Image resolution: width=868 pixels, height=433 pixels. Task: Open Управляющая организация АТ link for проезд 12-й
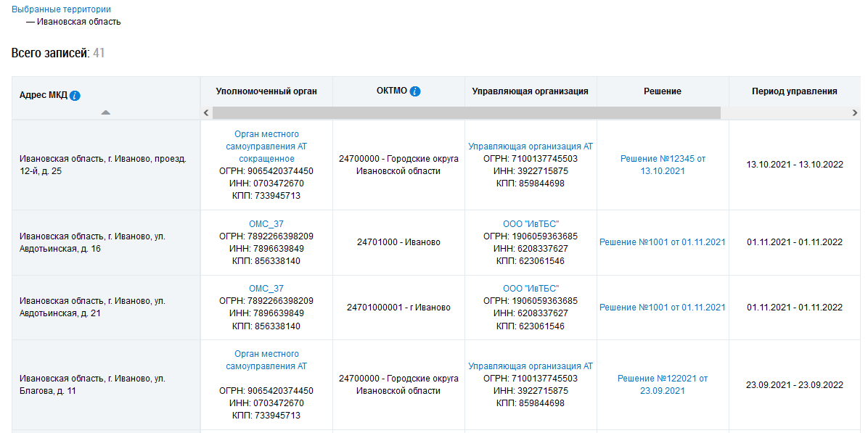tap(531, 147)
